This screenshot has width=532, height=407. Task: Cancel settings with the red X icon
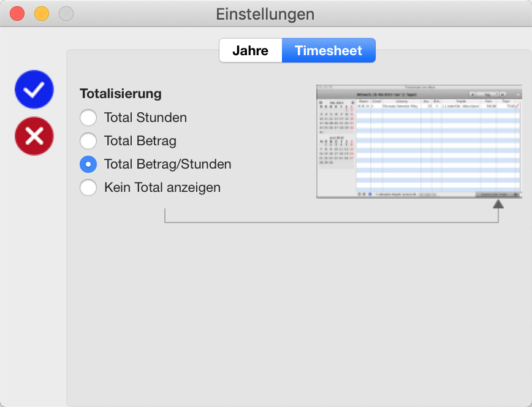point(34,136)
